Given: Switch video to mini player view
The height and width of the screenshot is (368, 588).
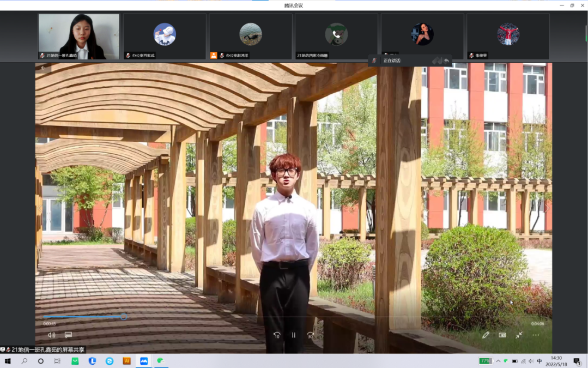Looking at the screenshot, I should point(502,335).
